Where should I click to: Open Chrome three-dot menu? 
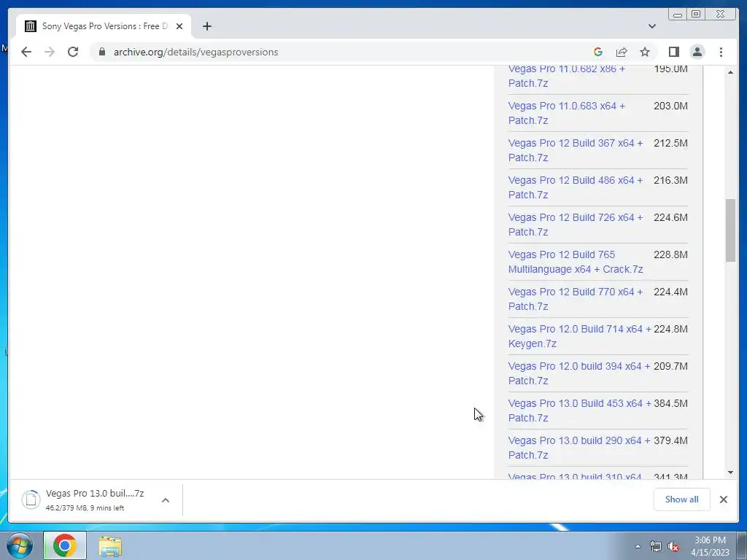point(721,52)
